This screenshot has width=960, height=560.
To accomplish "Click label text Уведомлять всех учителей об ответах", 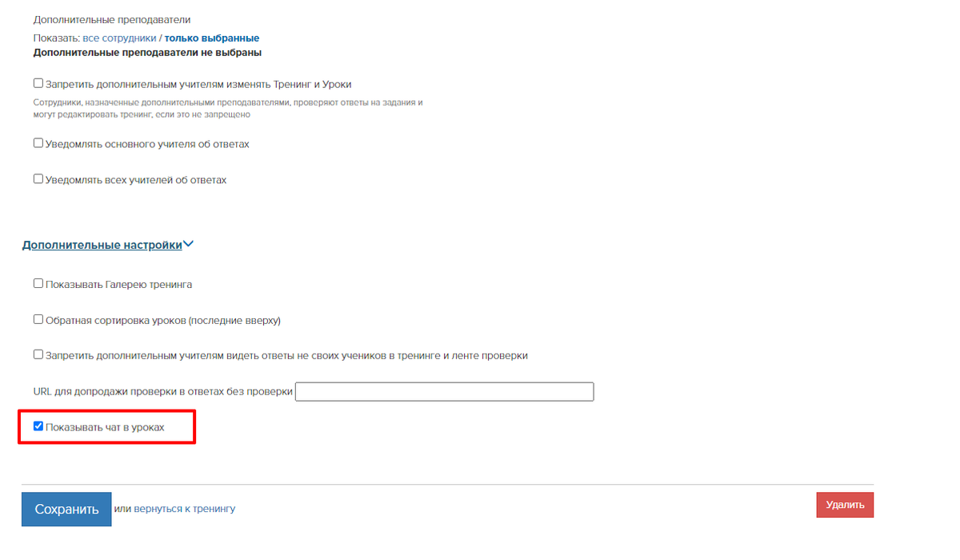I will 136,180.
